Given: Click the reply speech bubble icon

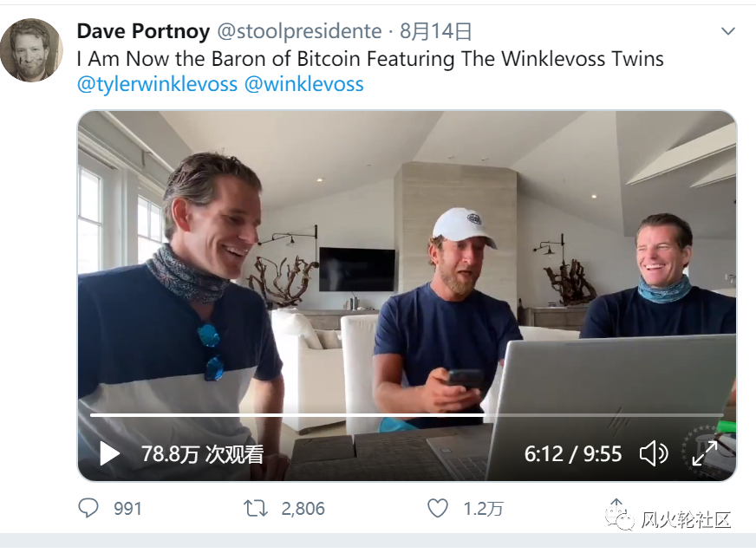Looking at the screenshot, I should (x=88, y=508).
